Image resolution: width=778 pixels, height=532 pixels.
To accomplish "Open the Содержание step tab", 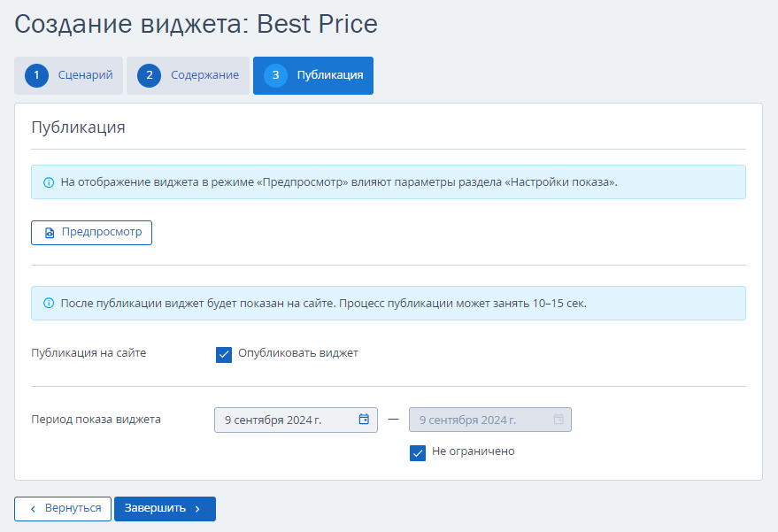I will pyautogui.click(x=188, y=75).
